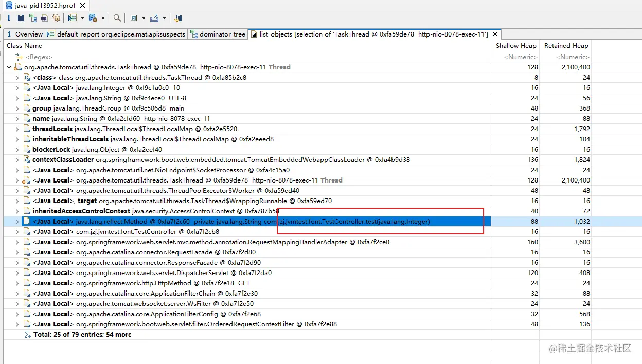642x364 pixels.
Task: Switch to the default_report suspects tab
Action: (x=116, y=34)
